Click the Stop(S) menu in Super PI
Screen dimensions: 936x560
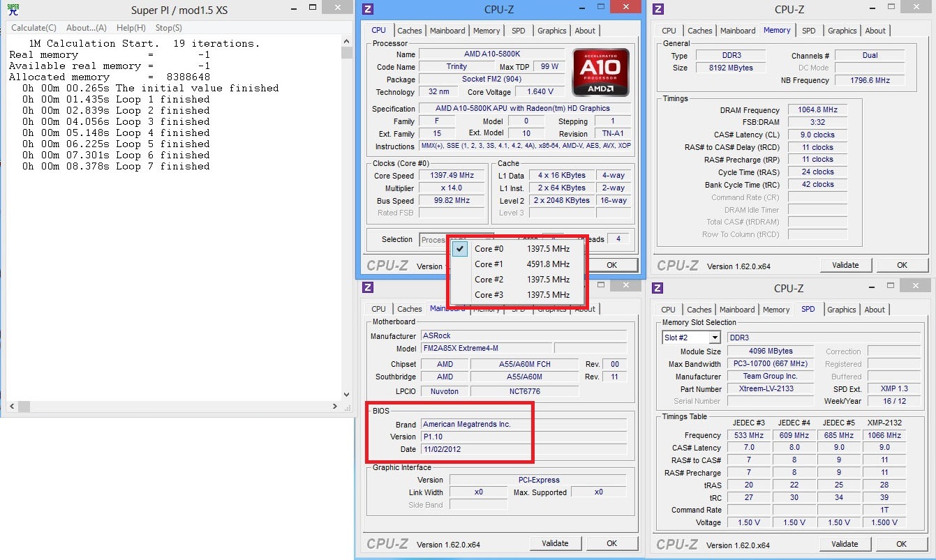pyautogui.click(x=169, y=28)
